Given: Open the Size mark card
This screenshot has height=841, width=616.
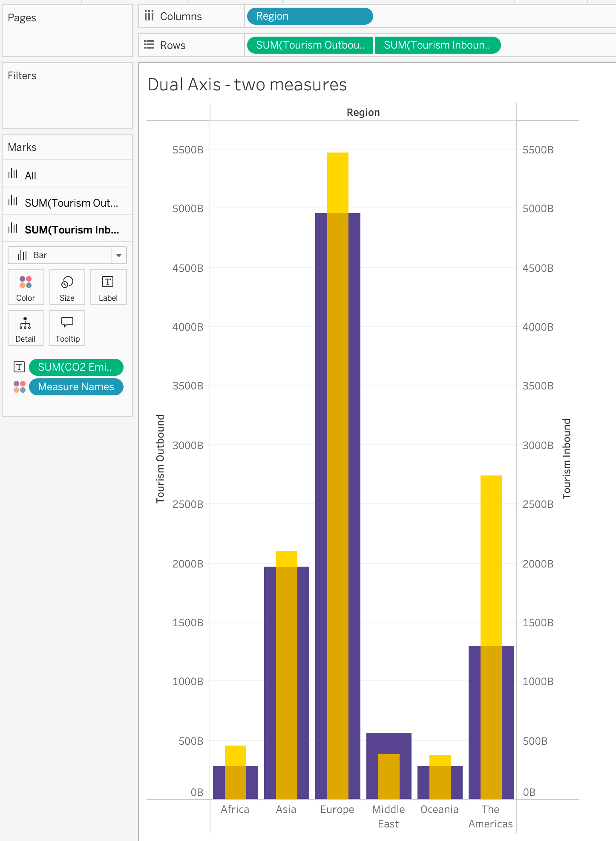Looking at the screenshot, I should [x=67, y=287].
